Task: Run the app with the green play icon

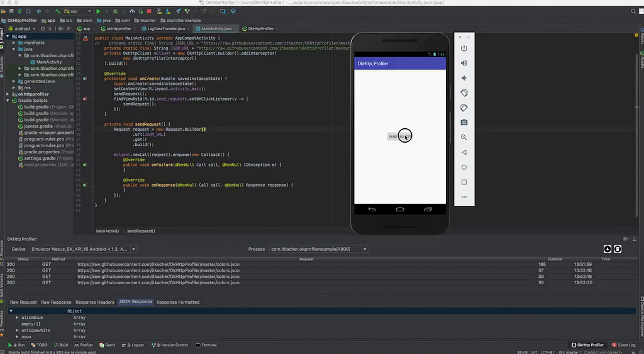Action: point(98,11)
